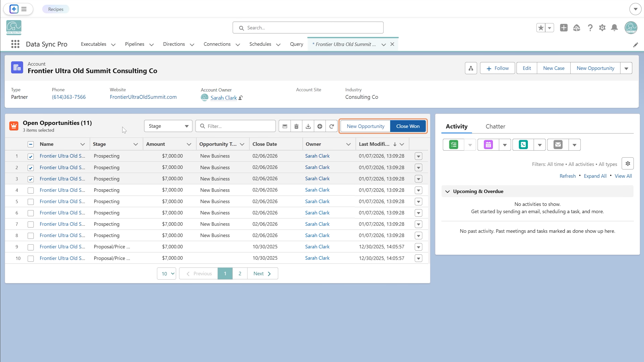The height and width of the screenshot is (362, 644).
Task: Expand the Executables nav menu chevron
Action: [x=113, y=44]
